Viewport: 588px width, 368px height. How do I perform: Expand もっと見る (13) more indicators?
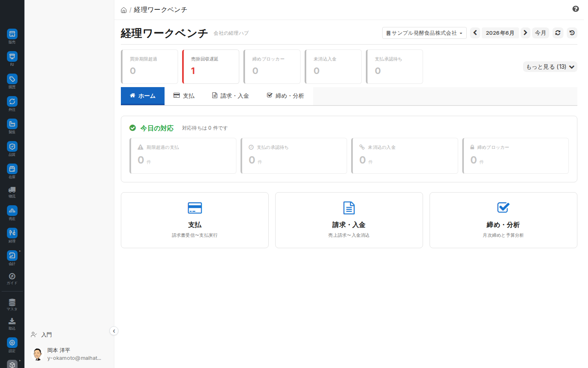(550, 67)
